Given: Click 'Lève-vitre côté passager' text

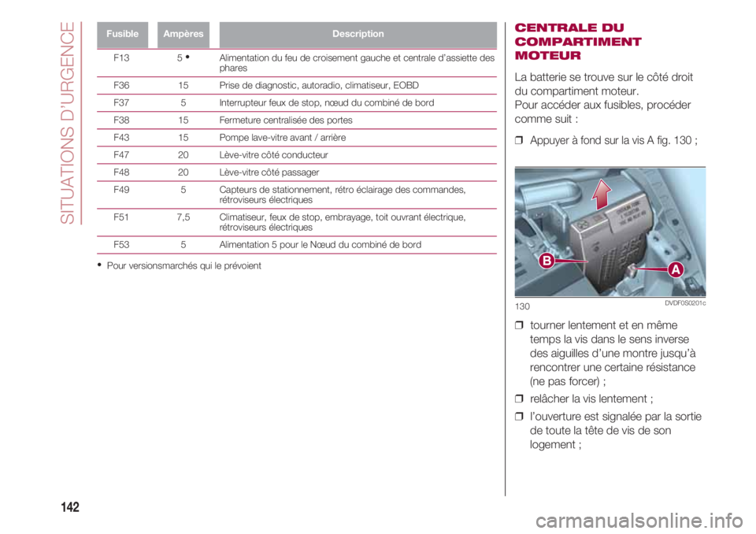Looking at the screenshot, I should [x=269, y=172].
